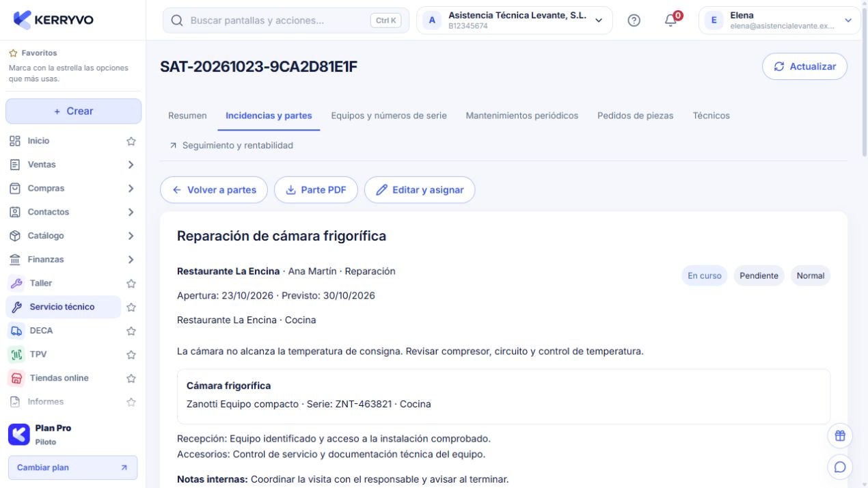The width and height of the screenshot is (868, 488).
Task: Click the Contactos person icon
Action: (15, 212)
